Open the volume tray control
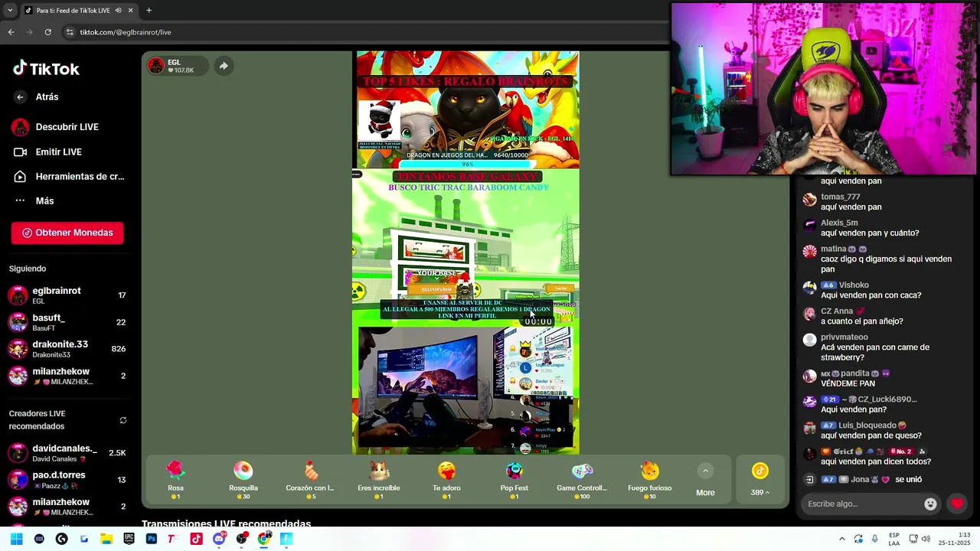 point(926,539)
